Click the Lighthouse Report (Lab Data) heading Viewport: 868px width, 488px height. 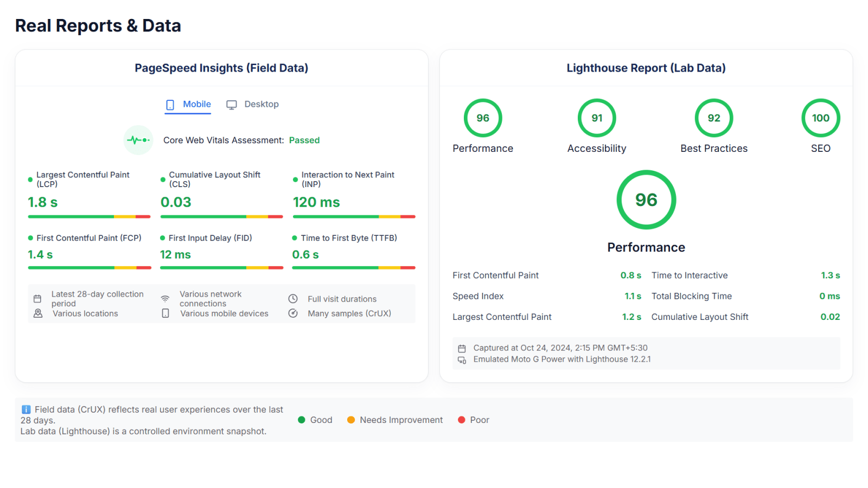[646, 68]
